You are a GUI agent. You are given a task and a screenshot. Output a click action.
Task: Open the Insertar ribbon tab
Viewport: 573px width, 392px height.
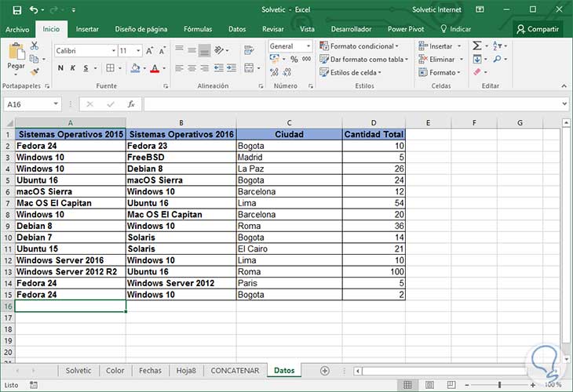[87, 29]
